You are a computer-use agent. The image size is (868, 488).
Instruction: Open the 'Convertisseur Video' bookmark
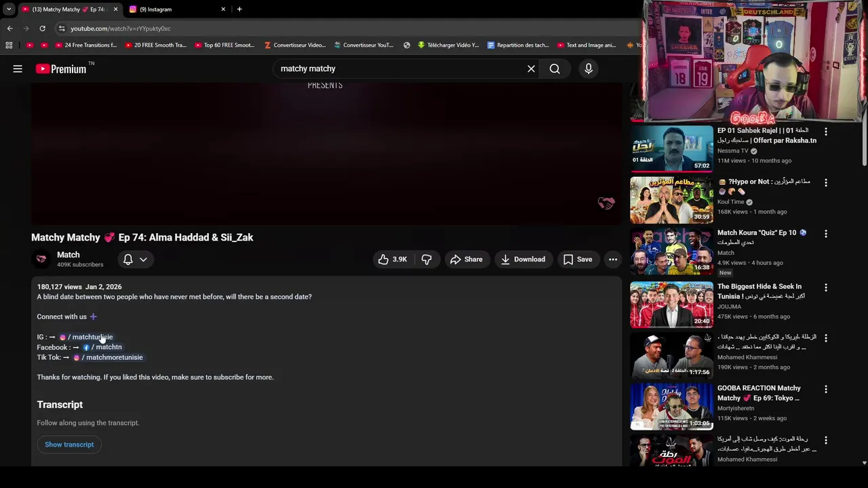pyautogui.click(x=295, y=45)
